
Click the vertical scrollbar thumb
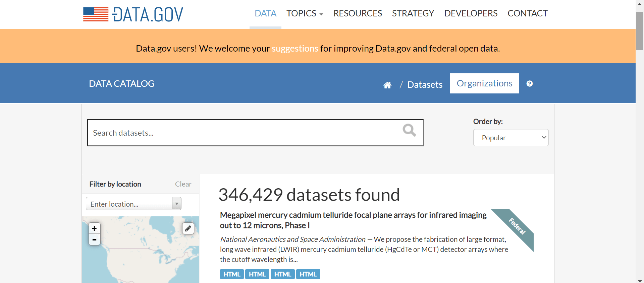click(640, 31)
